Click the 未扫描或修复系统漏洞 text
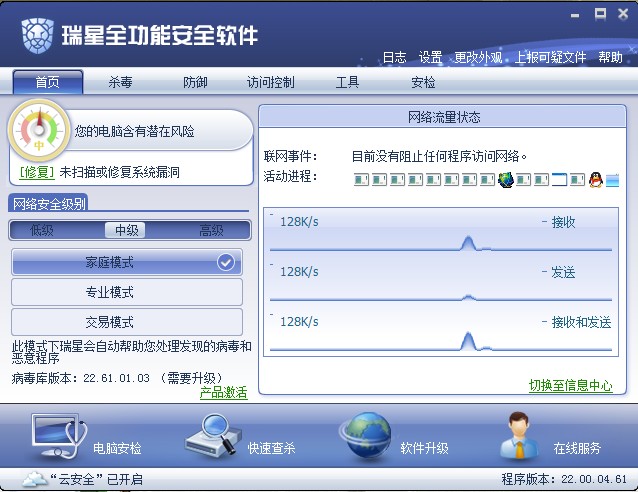The image size is (638, 492). [x=120, y=173]
